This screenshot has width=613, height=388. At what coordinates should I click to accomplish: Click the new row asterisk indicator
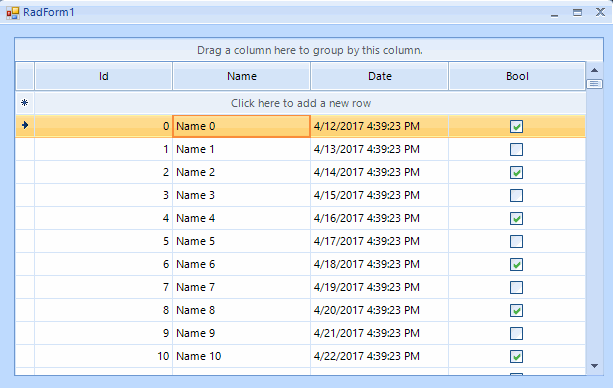coord(25,103)
